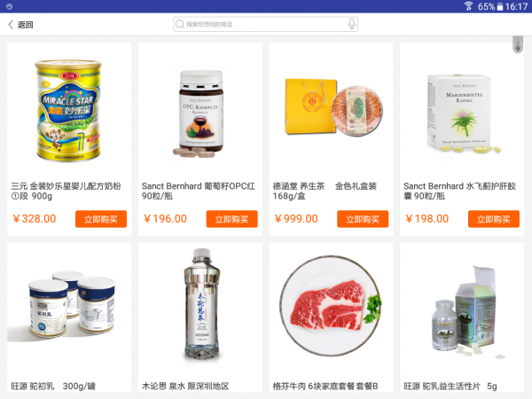
Task: Open the yellow tea gift box image
Action: pos(334,107)
